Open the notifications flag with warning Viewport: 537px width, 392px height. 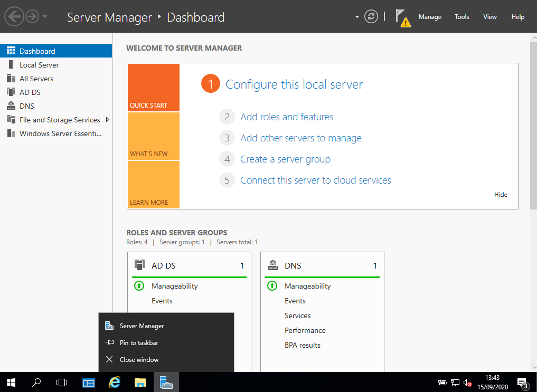pyautogui.click(x=403, y=18)
